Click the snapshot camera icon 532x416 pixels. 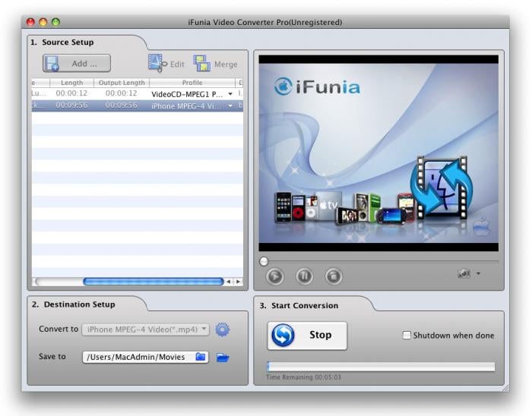[x=464, y=273]
